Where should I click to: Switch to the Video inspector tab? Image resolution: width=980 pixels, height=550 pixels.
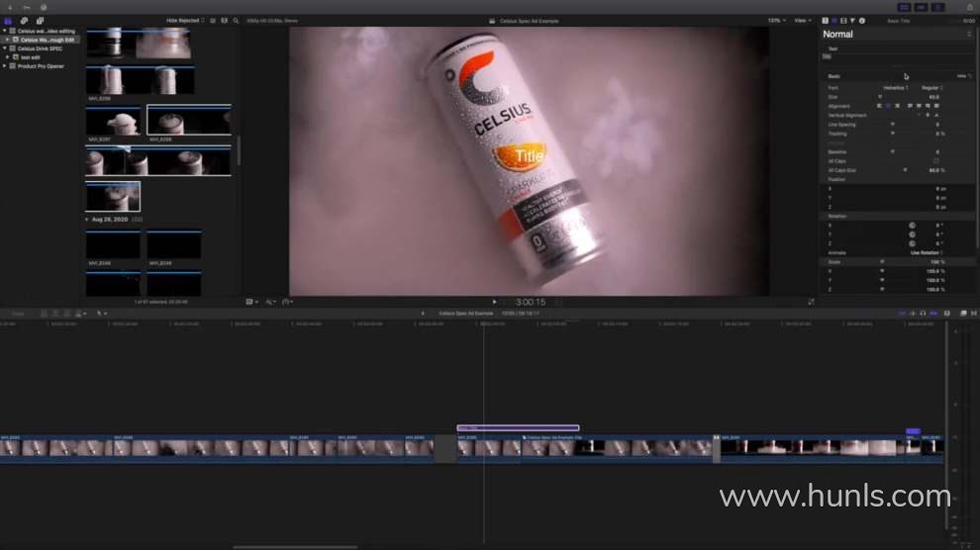pos(843,21)
